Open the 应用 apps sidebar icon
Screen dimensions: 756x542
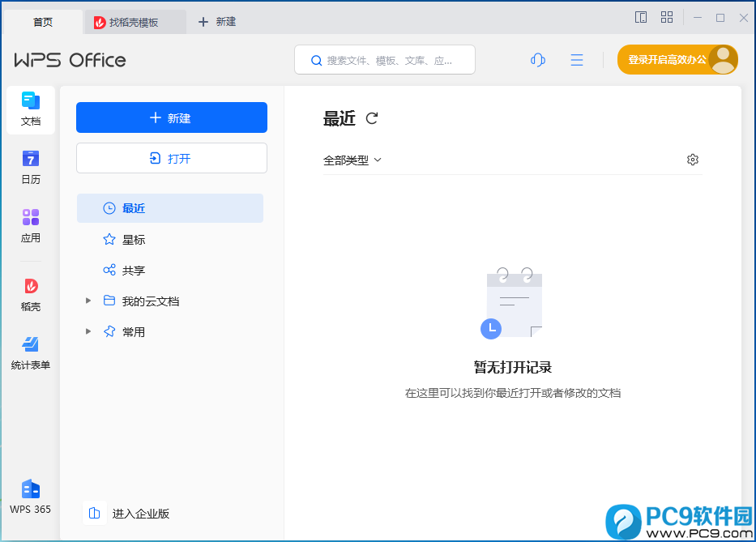[x=30, y=226]
